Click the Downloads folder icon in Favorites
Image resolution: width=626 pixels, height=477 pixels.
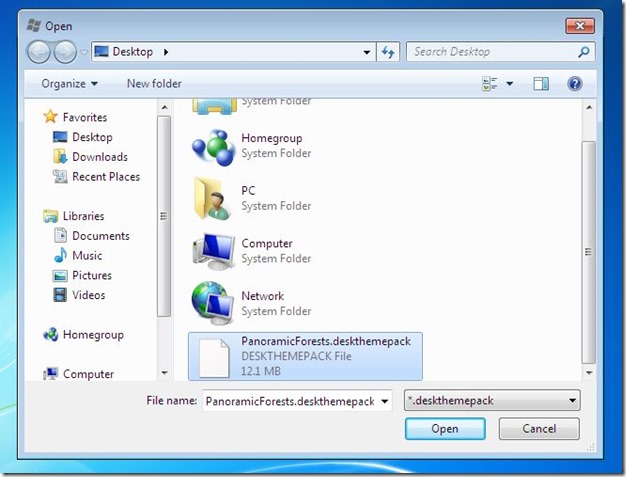[x=60, y=156]
